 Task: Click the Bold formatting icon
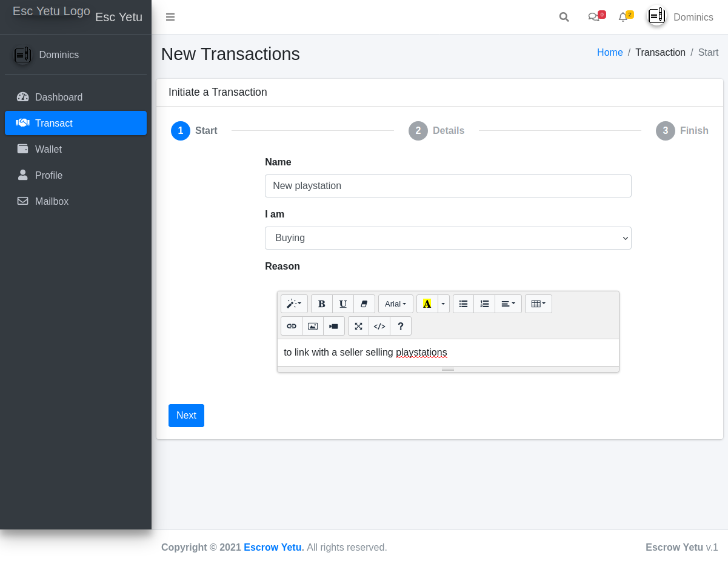tap(322, 304)
